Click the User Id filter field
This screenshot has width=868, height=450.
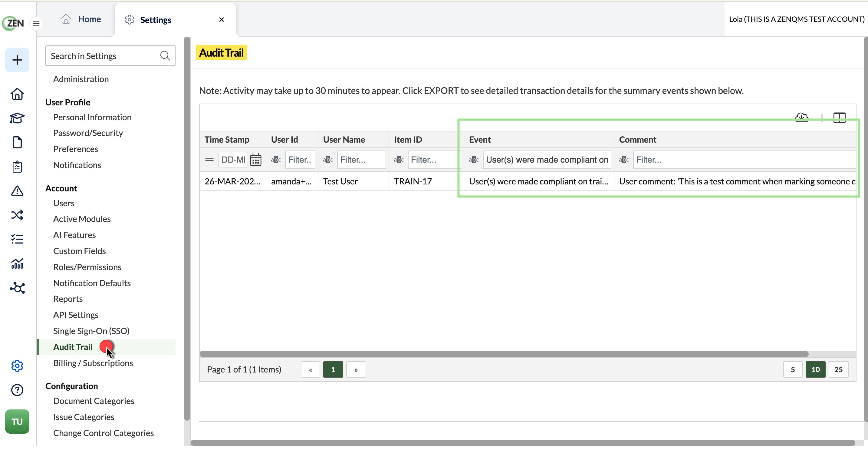coord(300,160)
